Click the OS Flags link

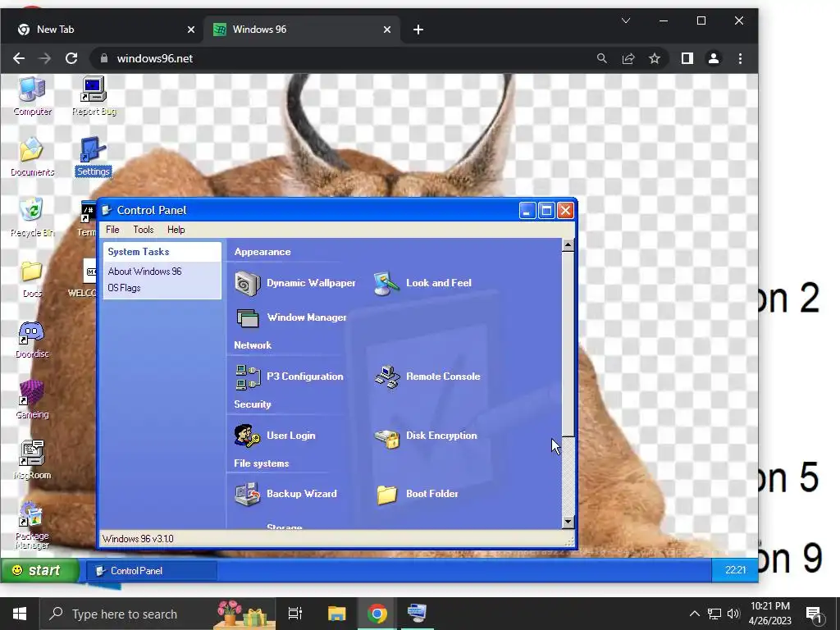124,288
